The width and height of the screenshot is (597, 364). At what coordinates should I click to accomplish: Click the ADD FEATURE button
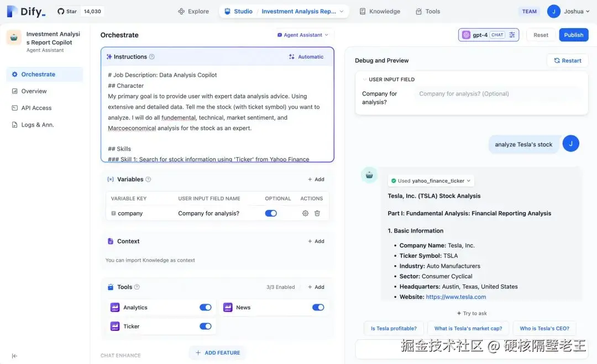point(217,352)
